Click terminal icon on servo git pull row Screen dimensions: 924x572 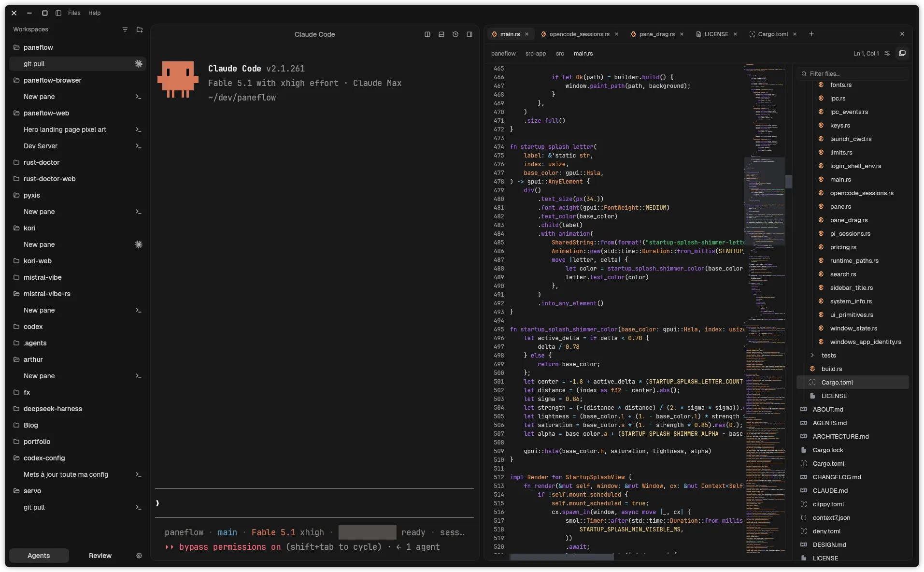click(x=138, y=507)
